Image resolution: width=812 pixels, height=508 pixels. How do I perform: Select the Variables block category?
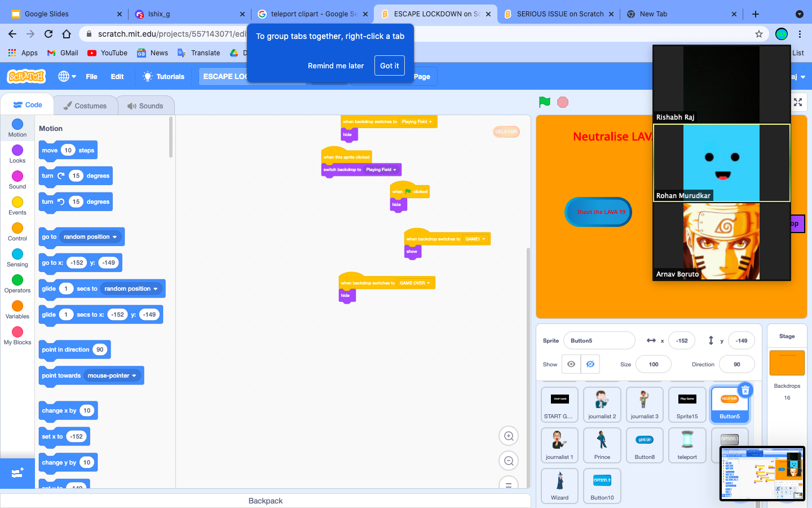point(17,310)
